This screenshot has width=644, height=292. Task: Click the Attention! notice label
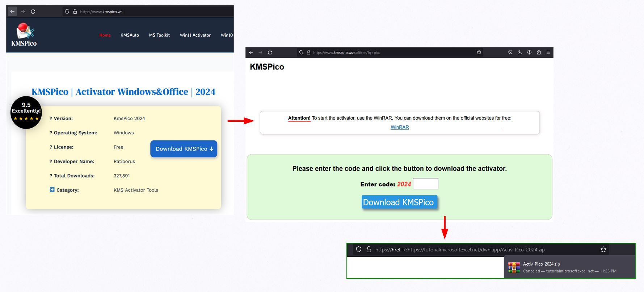pyautogui.click(x=299, y=118)
